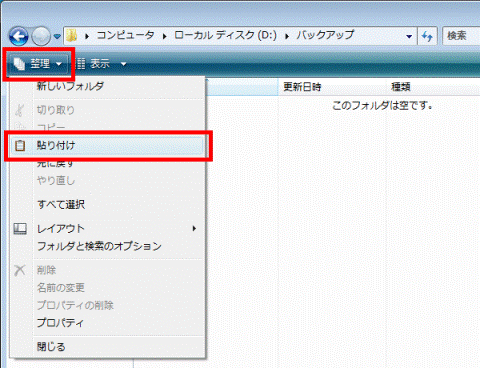Screen dimensions: 480x368
Task: Select 削除 delete entry
Action: 107,270
